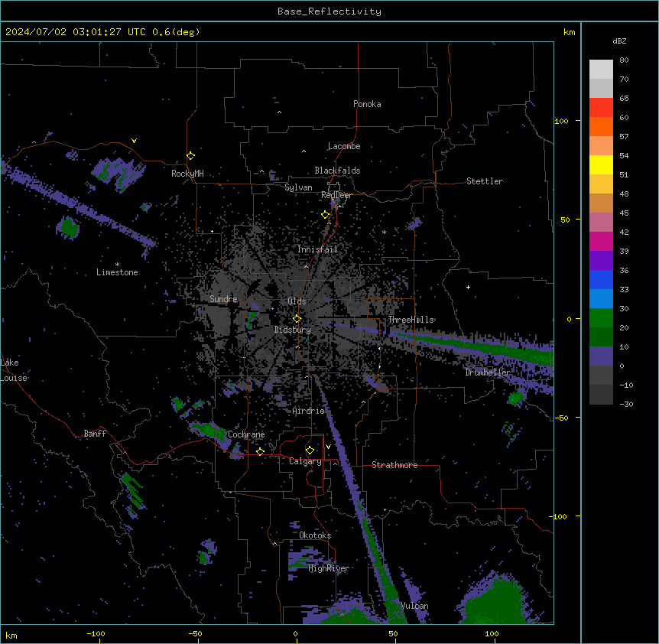Select the yellow diamond marker above Calgary label
The height and width of the screenshot is (644, 659).
(310, 450)
